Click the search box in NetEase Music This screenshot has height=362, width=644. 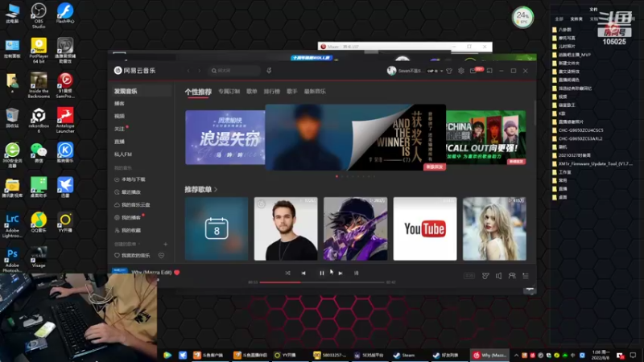pos(235,71)
